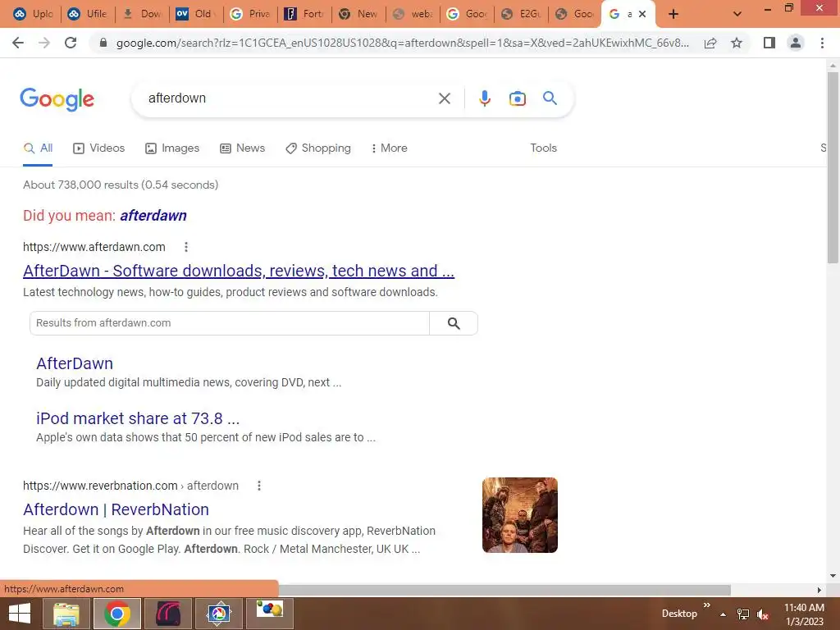
Task: Open the AfterDawn sitelink
Action: pyautogui.click(x=75, y=363)
